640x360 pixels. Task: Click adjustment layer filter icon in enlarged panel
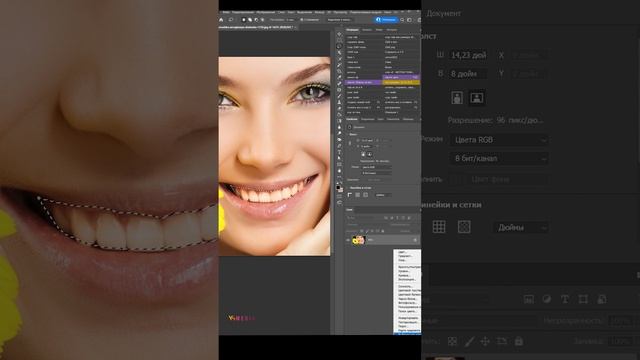pyautogui.click(x=547, y=299)
